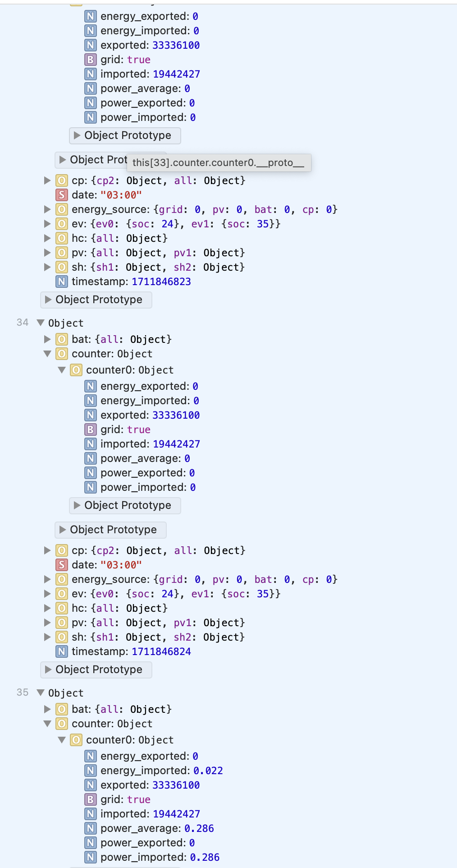Open Object Prototype below timestamp 1711846823
This screenshot has width=457, height=868.
click(x=96, y=300)
